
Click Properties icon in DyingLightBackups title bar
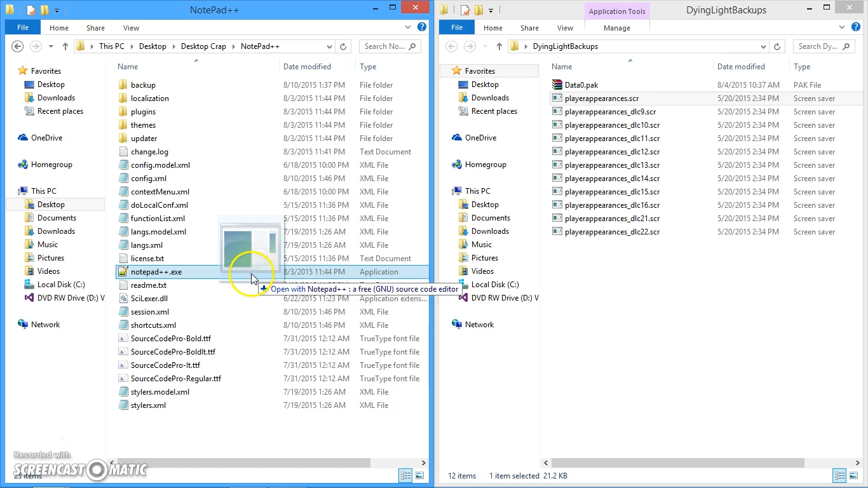pyautogui.click(x=465, y=10)
